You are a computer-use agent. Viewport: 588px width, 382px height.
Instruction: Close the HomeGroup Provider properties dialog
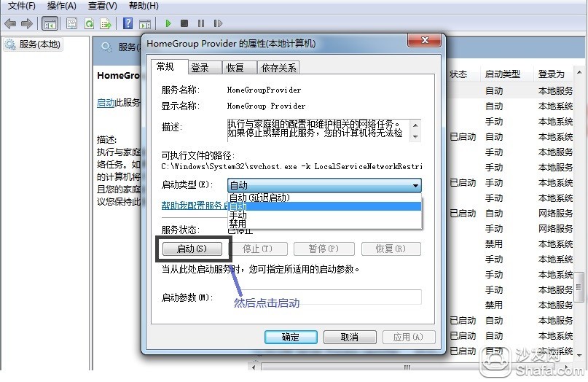425,40
